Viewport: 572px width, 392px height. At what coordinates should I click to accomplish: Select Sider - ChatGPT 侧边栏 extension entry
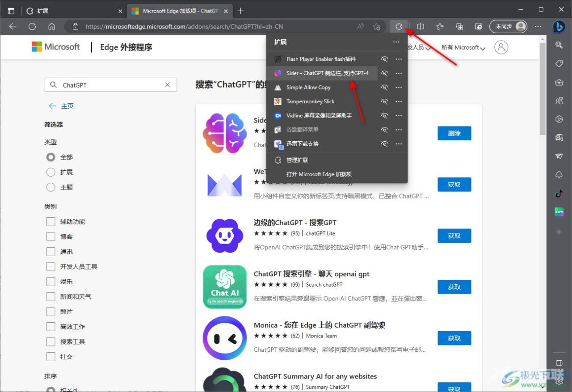pyautogui.click(x=322, y=73)
